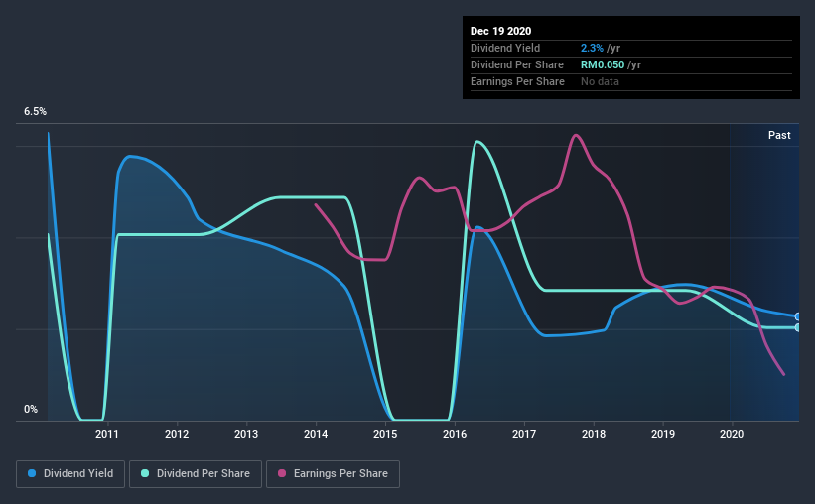The height and width of the screenshot is (504, 815).
Task: Click the 2014 x-axis label
Action: coord(316,434)
